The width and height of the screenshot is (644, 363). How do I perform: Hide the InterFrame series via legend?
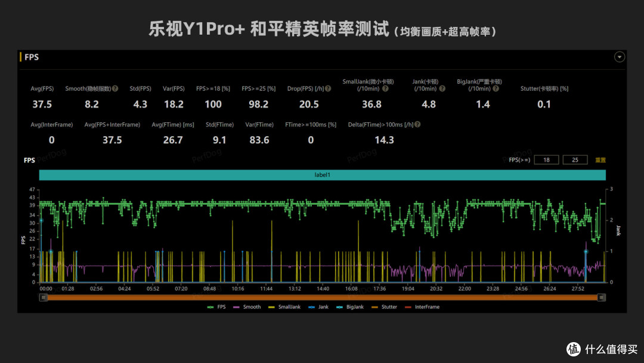pos(422,307)
